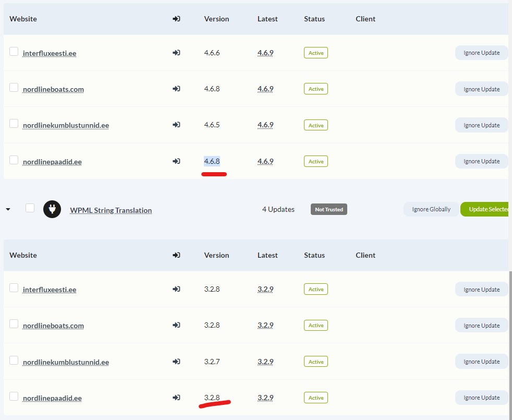Click login icon for nordlinepaadid.ee 4.6.8 row

point(176,161)
